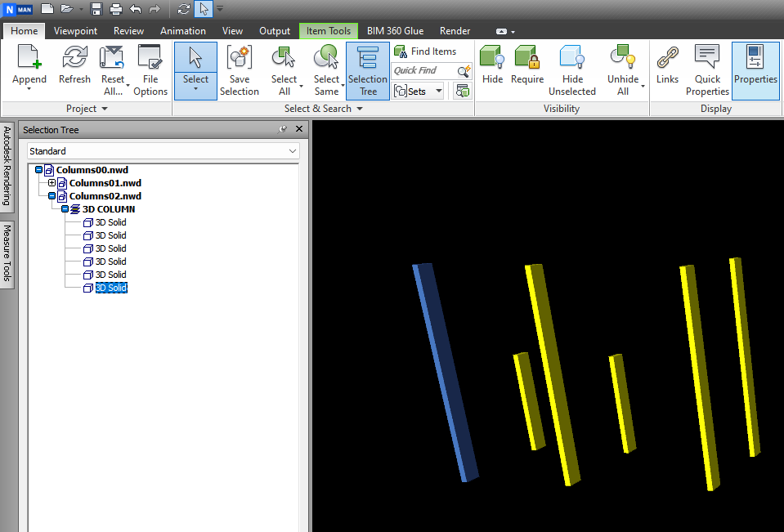Open the Render ribbon tab
The width and height of the screenshot is (784, 532).
(455, 31)
